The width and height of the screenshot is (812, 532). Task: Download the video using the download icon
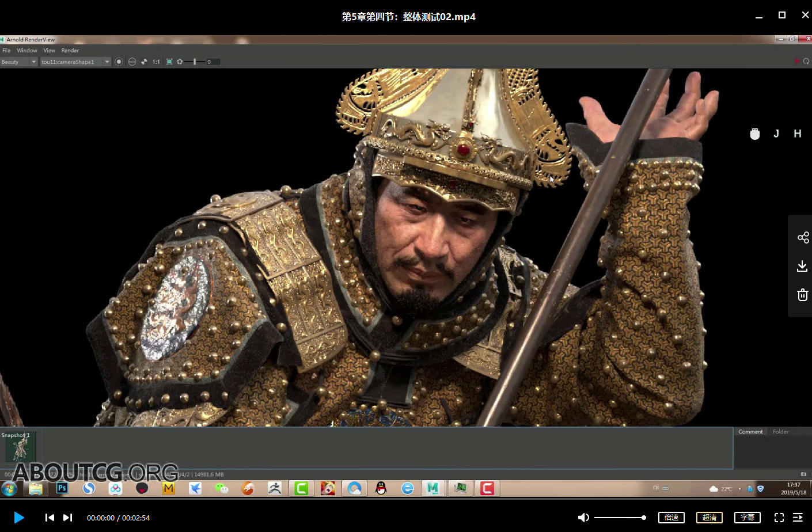point(802,266)
